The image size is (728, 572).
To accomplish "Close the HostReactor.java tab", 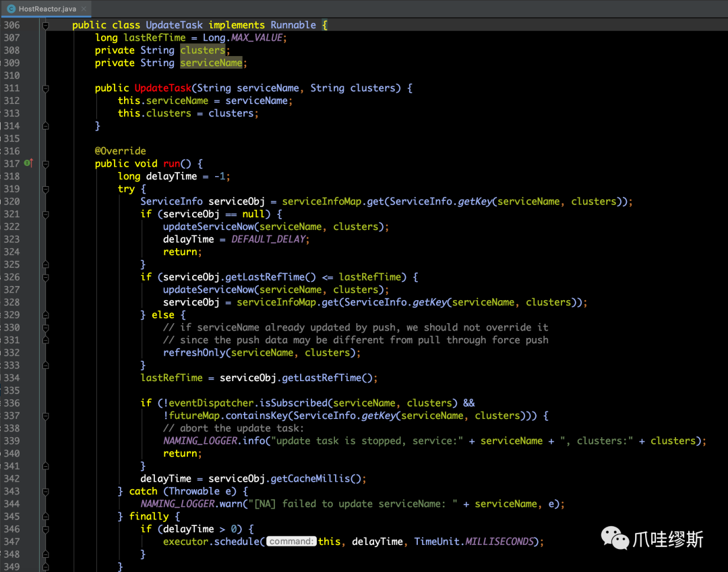I will (84, 9).
